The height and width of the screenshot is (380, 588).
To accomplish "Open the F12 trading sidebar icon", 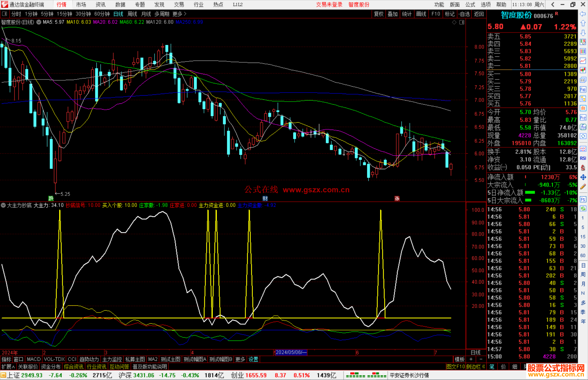I will [x=583, y=118].
